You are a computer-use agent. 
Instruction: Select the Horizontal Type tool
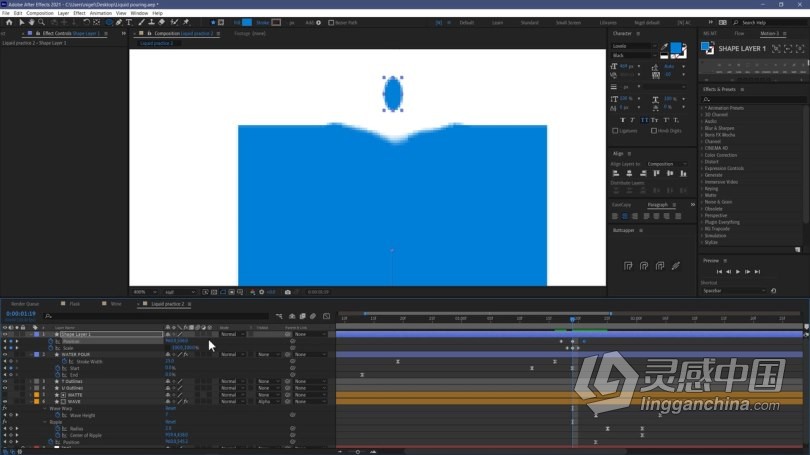point(129,22)
